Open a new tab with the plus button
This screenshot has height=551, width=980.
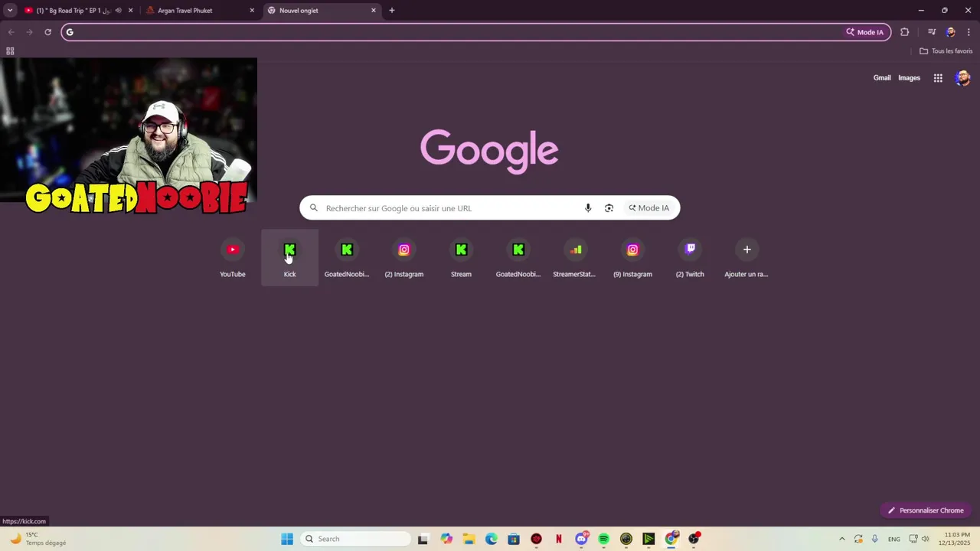[x=391, y=11]
